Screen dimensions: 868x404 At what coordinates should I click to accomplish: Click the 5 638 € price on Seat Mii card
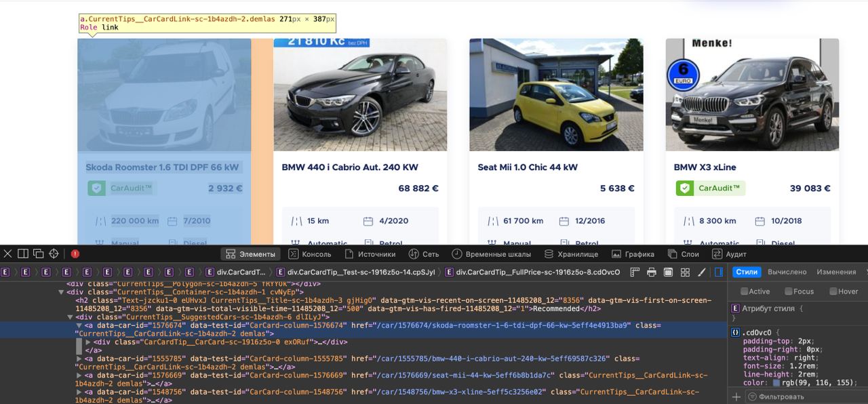tap(617, 188)
